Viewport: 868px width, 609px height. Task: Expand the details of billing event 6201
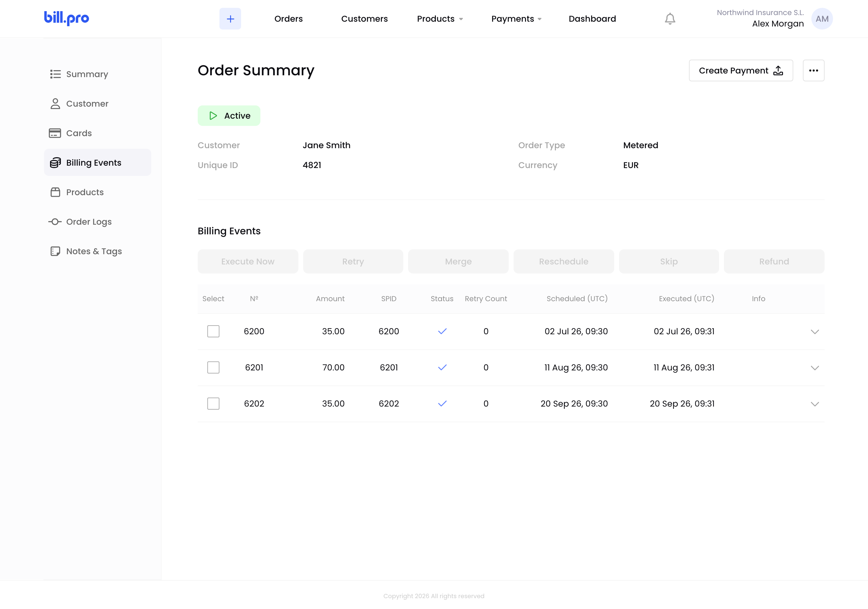(815, 368)
